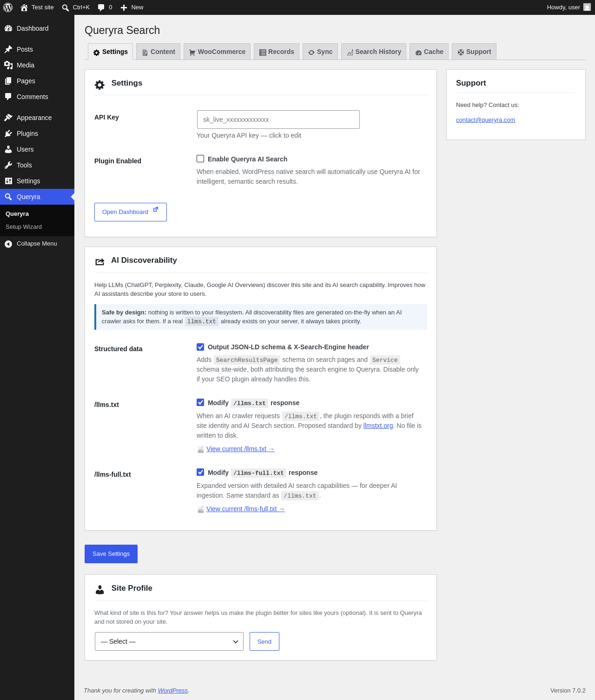Click the API Key input field

pyautogui.click(x=278, y=120)
